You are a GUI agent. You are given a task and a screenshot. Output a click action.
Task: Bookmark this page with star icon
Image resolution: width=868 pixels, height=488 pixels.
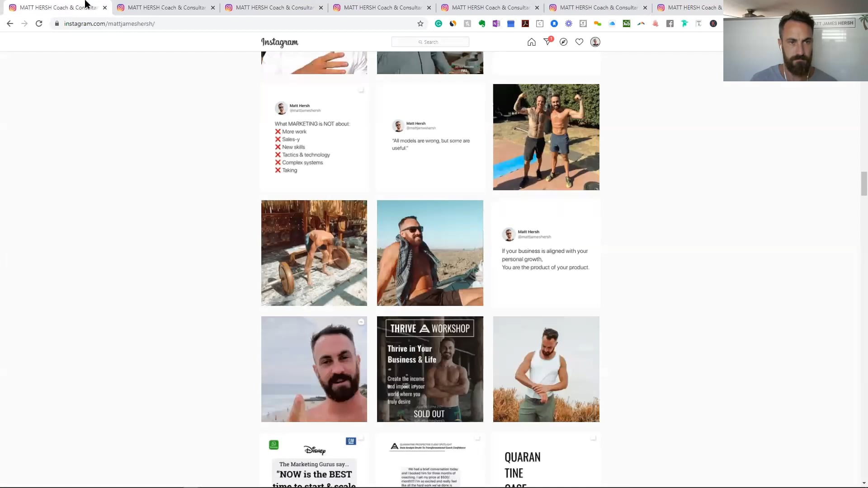420,23
